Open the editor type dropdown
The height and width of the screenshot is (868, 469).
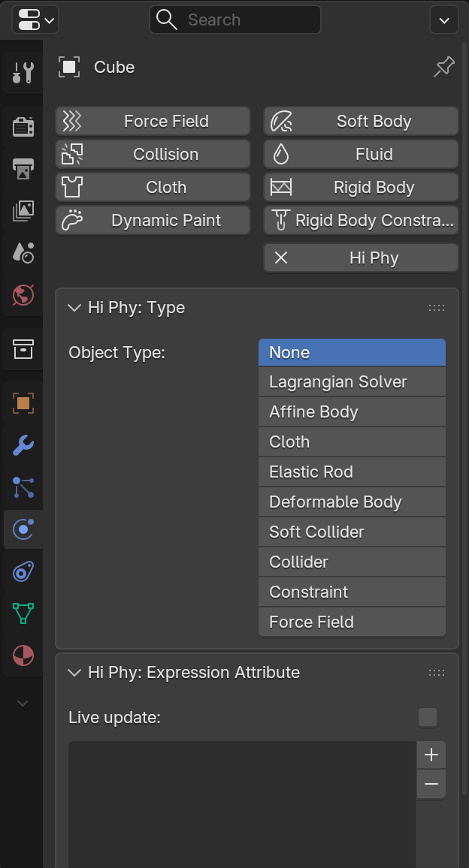click(x=35, y=20)
